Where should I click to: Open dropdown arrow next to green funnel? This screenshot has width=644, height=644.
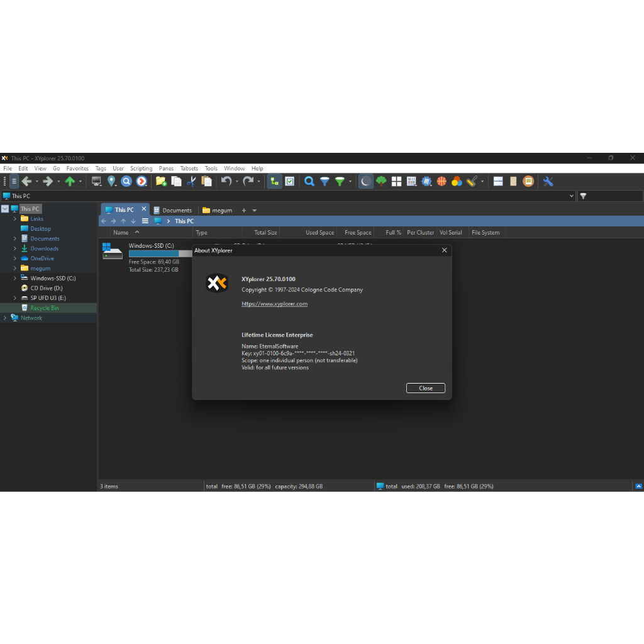350,182
